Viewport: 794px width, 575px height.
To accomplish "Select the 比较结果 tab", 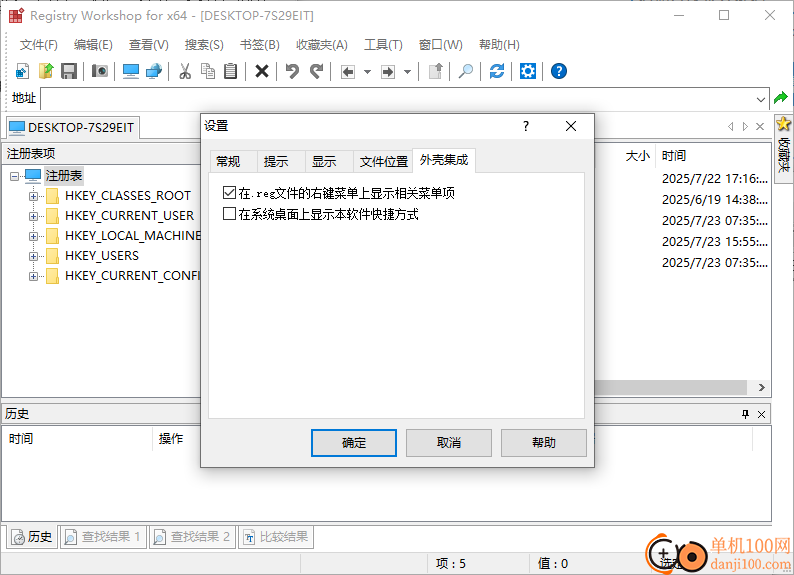I will pyautogui.click(x=276, y=537).
